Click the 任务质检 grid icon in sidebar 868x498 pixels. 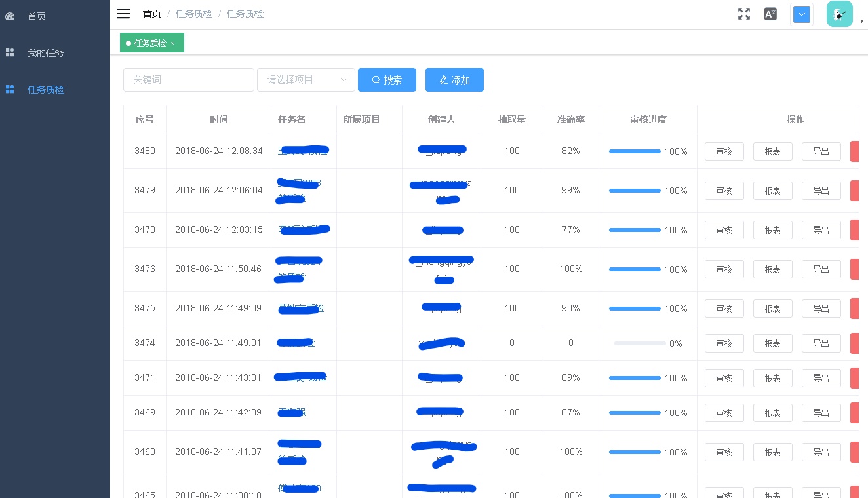point(10,90)
